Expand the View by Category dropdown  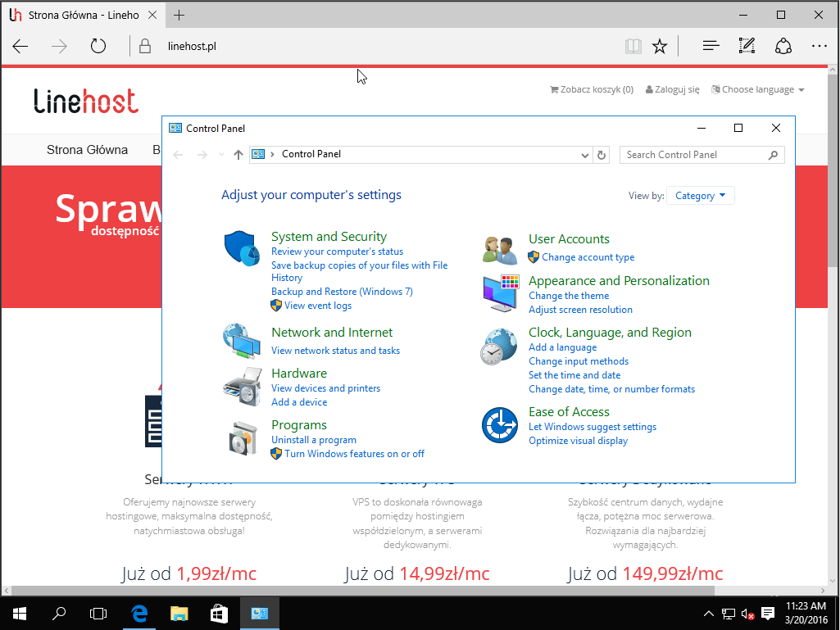click(701, 196)
